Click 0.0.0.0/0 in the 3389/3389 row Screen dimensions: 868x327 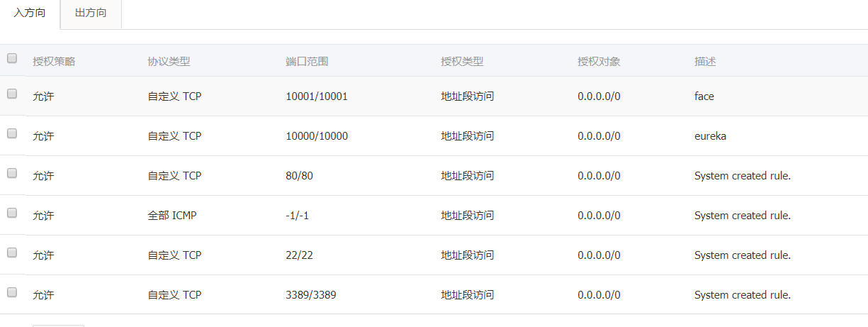coord(599,295)
